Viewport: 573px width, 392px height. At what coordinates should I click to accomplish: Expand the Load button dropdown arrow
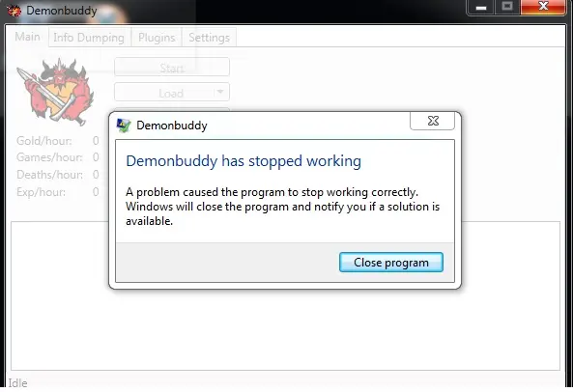point(220,92)
